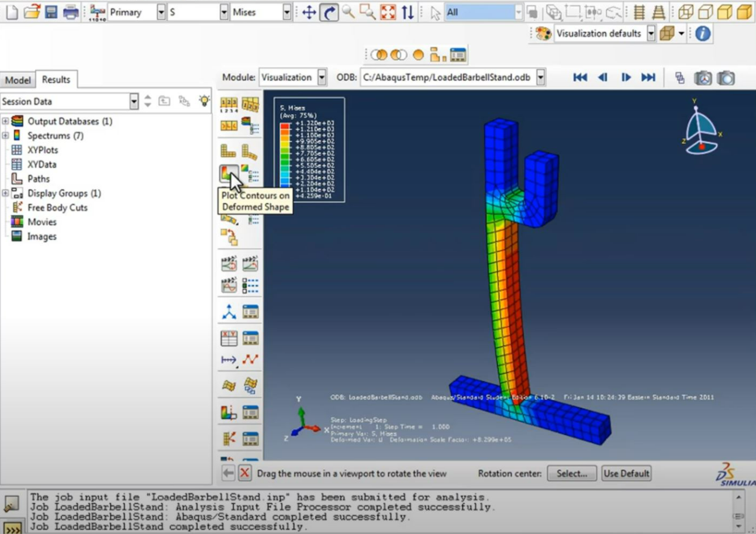Switch to the Model tab
This screenshot has height=534, width=756.
click(x=18, y=80)
